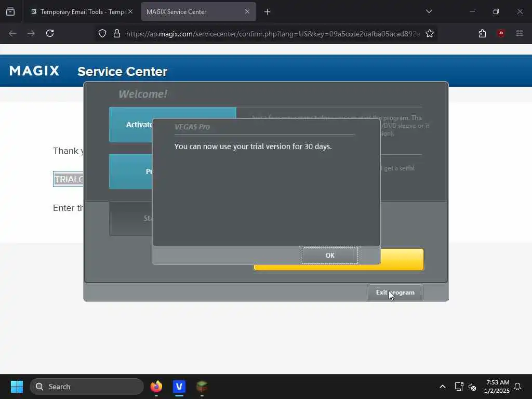Close the browser window
This screenshot has height=399, width=532.
click(520, 11)
